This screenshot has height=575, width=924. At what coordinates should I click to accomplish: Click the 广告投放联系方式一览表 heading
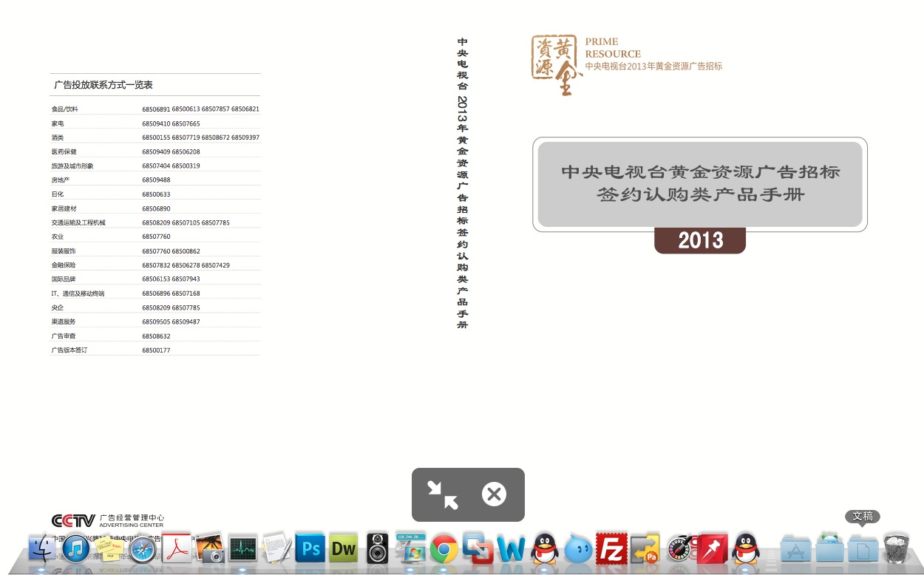(x=103, y=85)
